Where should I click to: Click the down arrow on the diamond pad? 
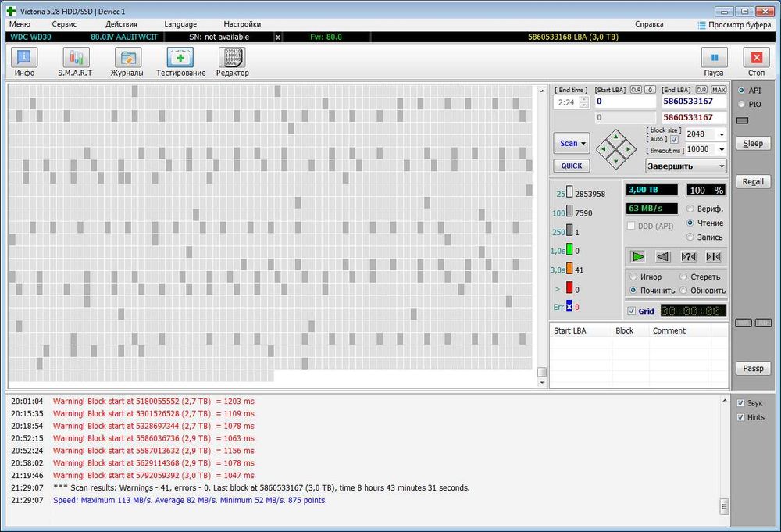(616, 162)
